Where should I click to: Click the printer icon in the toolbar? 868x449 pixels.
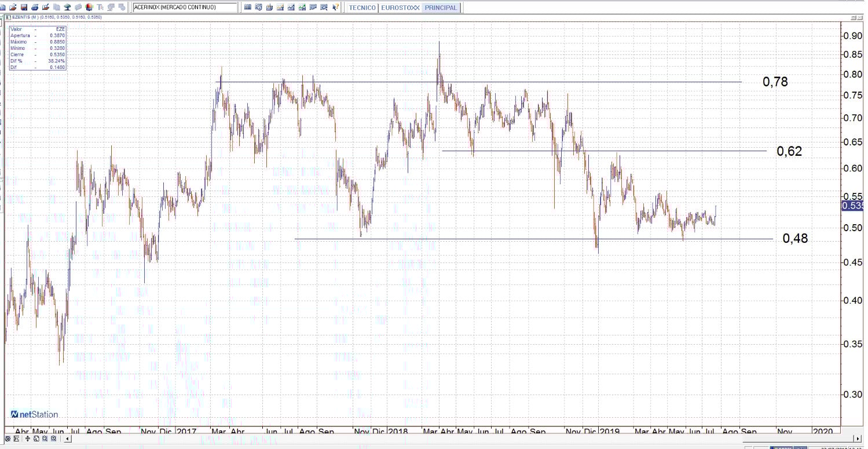click(x=35, y=8)
